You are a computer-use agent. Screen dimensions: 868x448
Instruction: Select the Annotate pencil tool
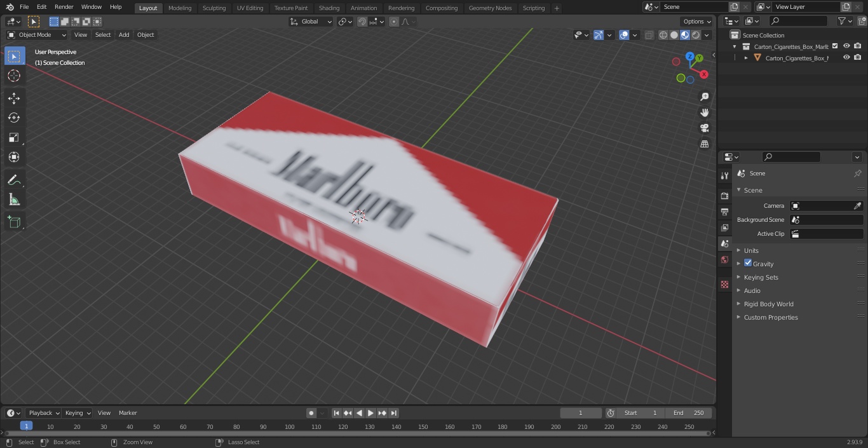[x=14, y=180]
